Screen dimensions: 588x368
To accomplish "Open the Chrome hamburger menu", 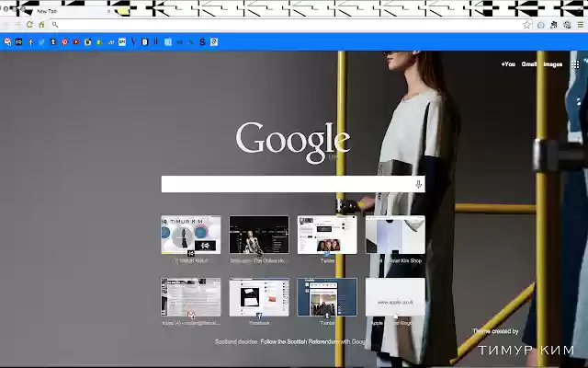I will [x=580, y=25].
